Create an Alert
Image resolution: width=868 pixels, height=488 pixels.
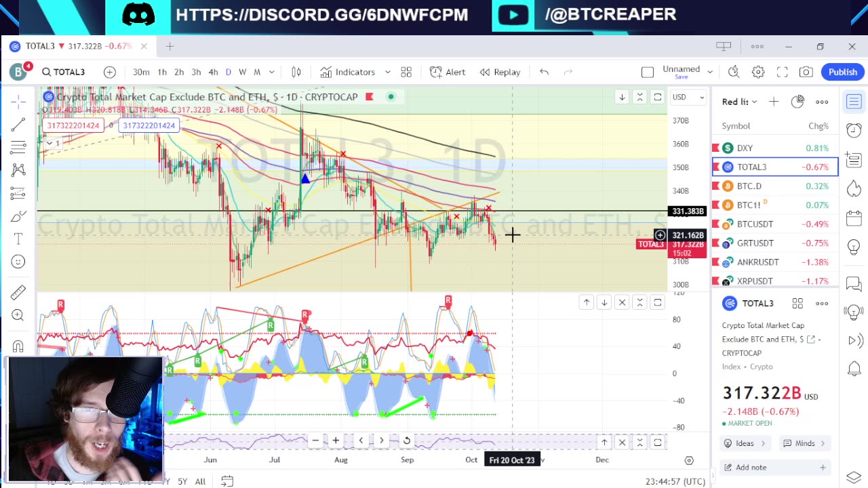(448, 72)
